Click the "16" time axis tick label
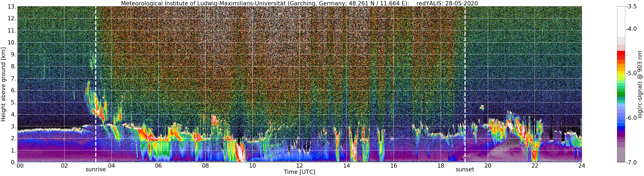The width and height of the screenshot is (644, 176). tap(393, 166)
